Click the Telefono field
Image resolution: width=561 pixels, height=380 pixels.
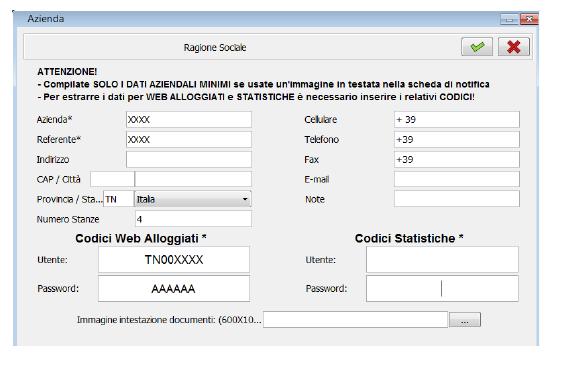[x=457, y=140]
